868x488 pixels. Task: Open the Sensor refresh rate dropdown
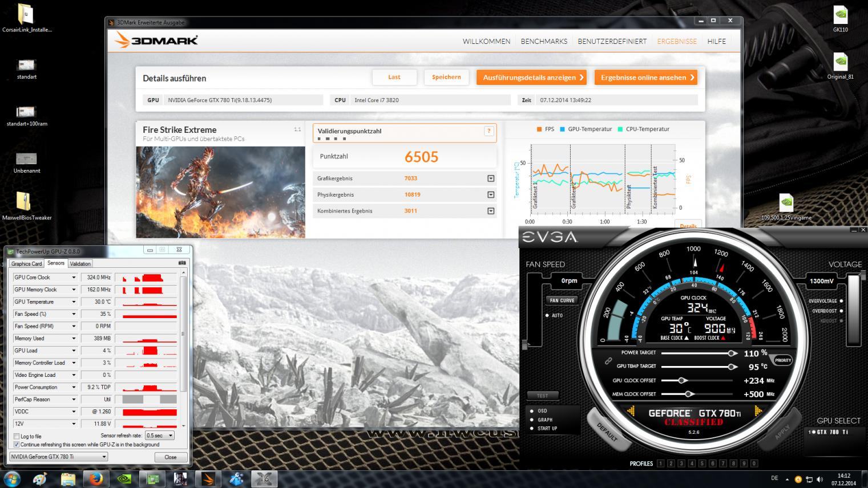(x=159, y=436)
